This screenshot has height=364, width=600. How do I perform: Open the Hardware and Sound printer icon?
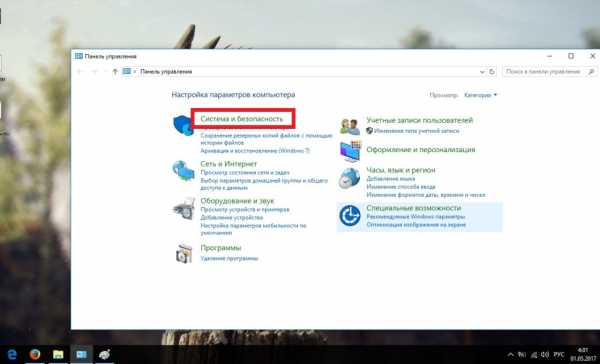click(x=184, y=209)
